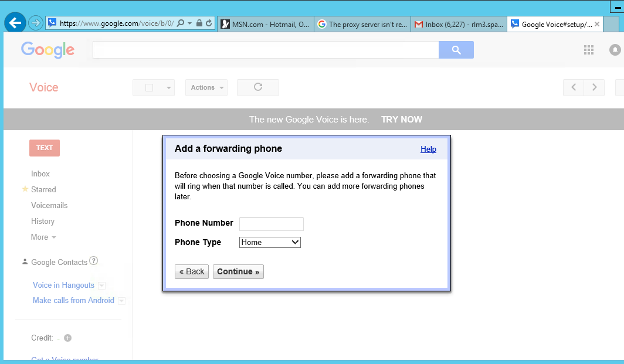Tick the select-all checkbox in the toolbar

coord(149,87)
